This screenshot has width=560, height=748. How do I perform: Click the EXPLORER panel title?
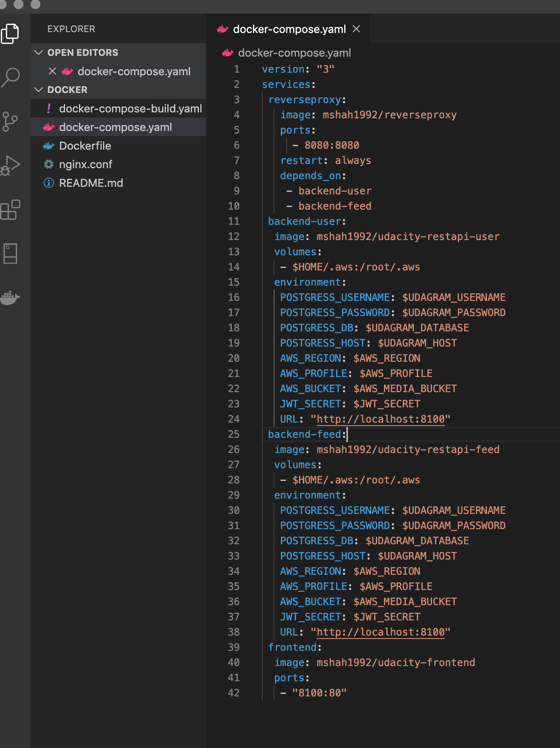[71, 29]
